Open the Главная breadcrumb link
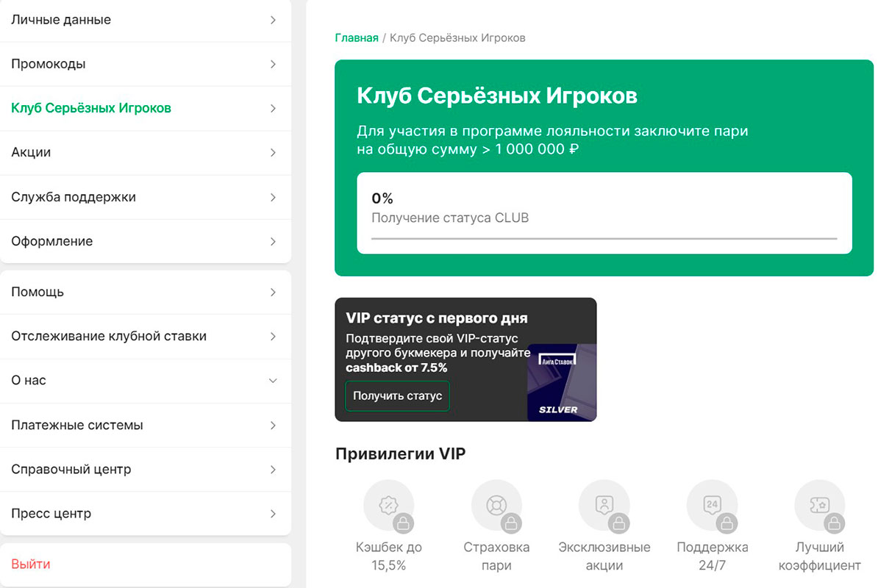 point(356,37)
